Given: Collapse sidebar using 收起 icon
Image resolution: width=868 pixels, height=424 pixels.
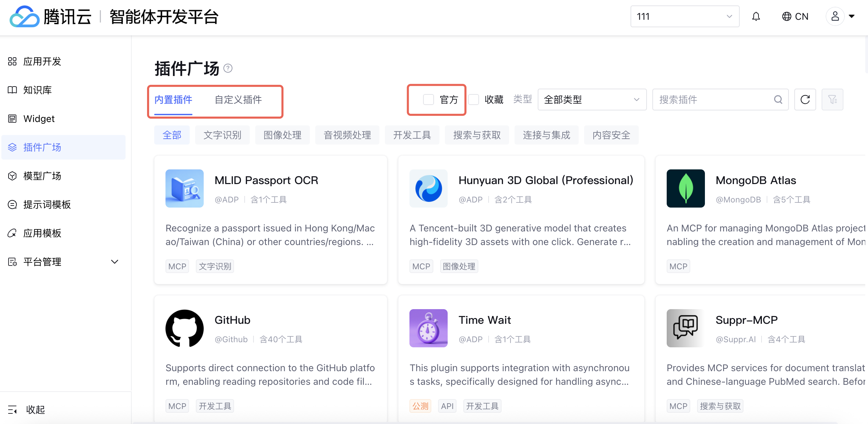Looking at the screenshot, I should 13,409.
